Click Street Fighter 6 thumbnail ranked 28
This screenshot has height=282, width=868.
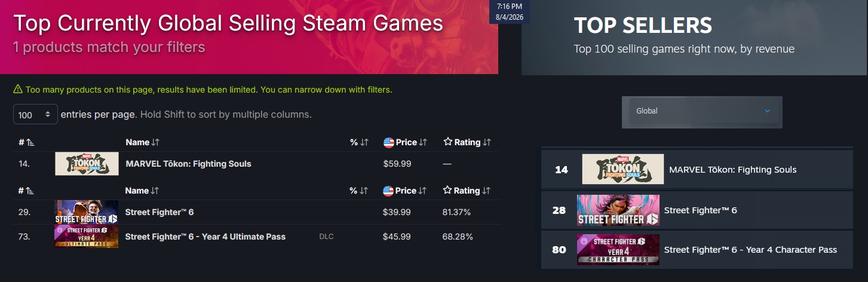coord(618,210)
